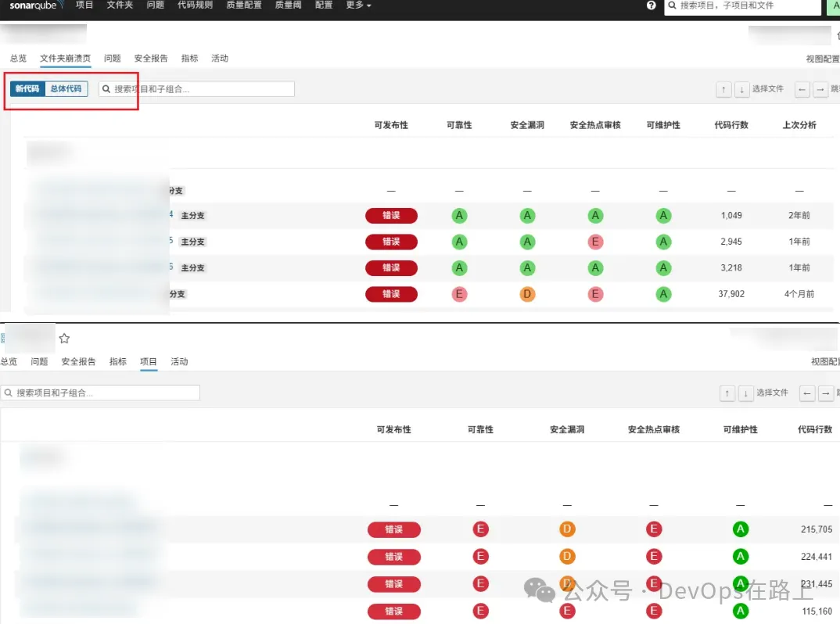The width and height of the screenshot is (840, 624).
Task: Switch to the 总览 tab in upper panel
Action: 18,59
